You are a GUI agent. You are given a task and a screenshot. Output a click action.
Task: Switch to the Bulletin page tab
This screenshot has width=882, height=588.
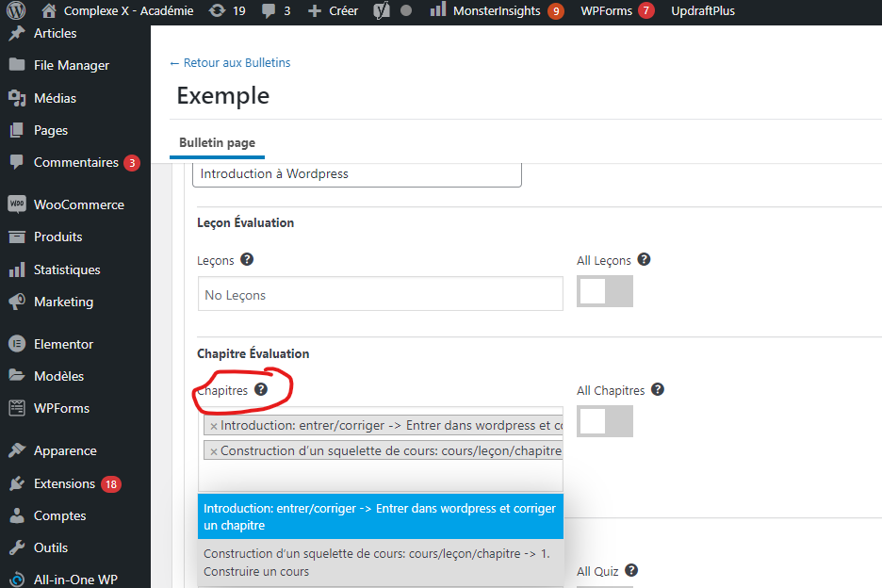point(217,143)
